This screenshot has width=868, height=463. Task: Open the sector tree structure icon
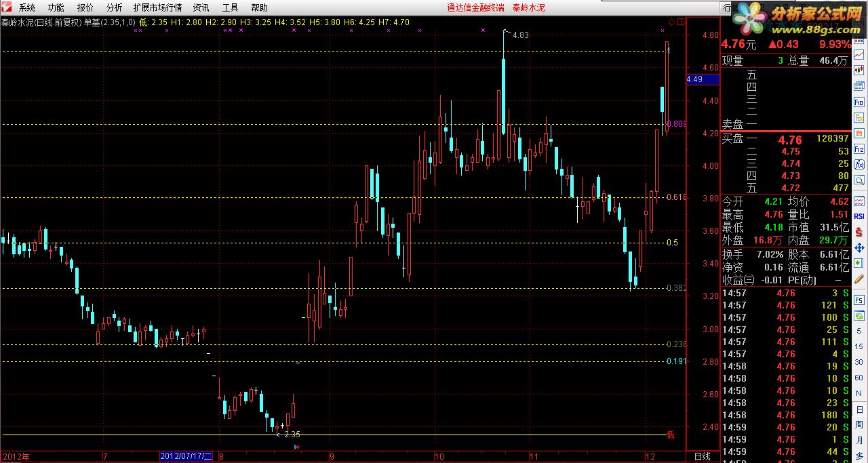[859, 117]
